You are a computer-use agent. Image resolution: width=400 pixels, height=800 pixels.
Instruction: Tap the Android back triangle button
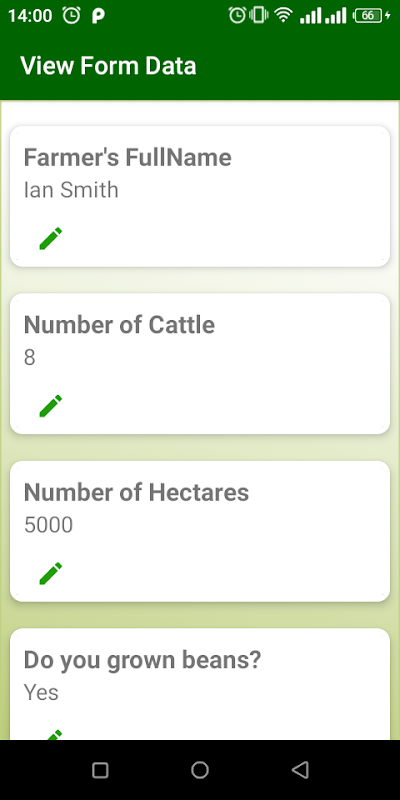(300, 769)
